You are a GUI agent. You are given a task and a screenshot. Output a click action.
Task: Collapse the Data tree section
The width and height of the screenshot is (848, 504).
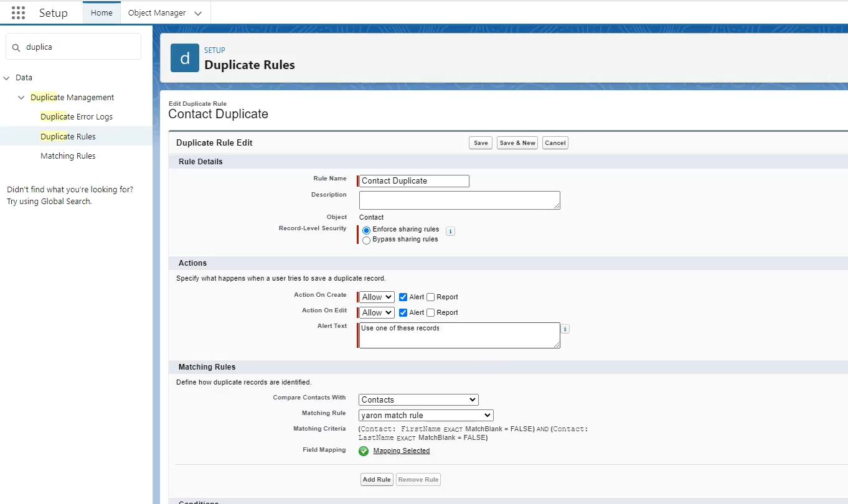pos(7,78)
